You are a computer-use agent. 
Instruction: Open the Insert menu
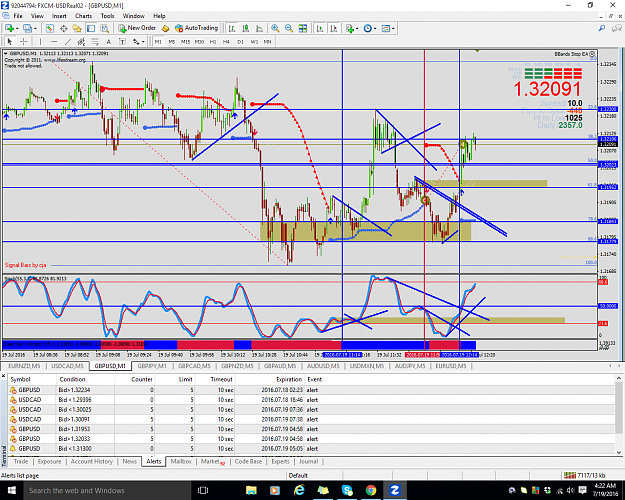[59, 16]
